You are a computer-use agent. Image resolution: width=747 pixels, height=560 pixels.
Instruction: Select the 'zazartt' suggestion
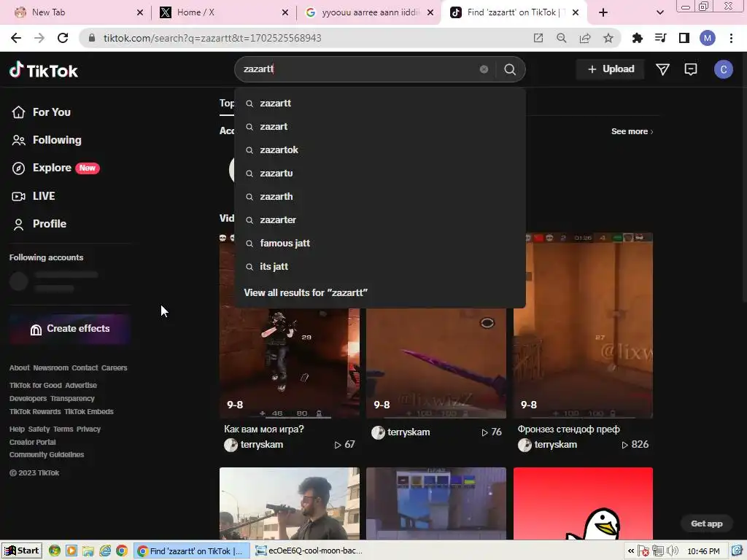coord(379,104)
